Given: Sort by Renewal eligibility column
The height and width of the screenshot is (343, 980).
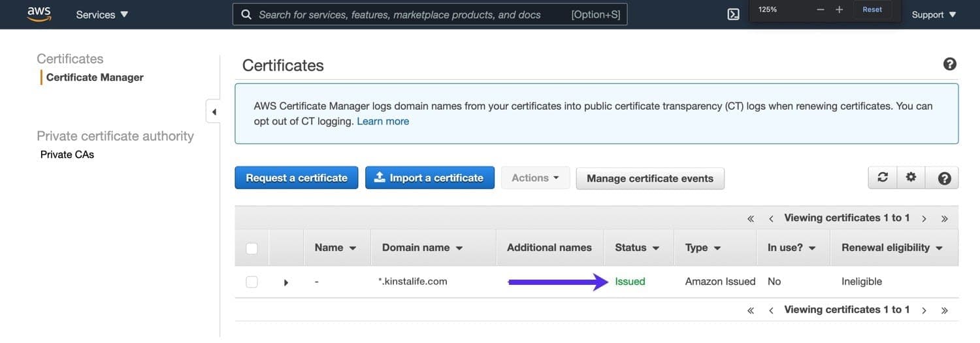Looking at the screenshot, I should click(x=892, y=248).
